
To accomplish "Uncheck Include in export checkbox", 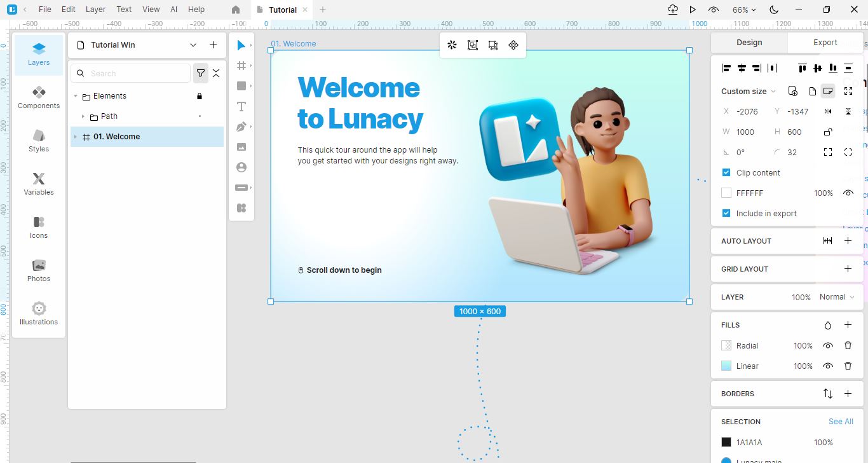I will (726, 213).
